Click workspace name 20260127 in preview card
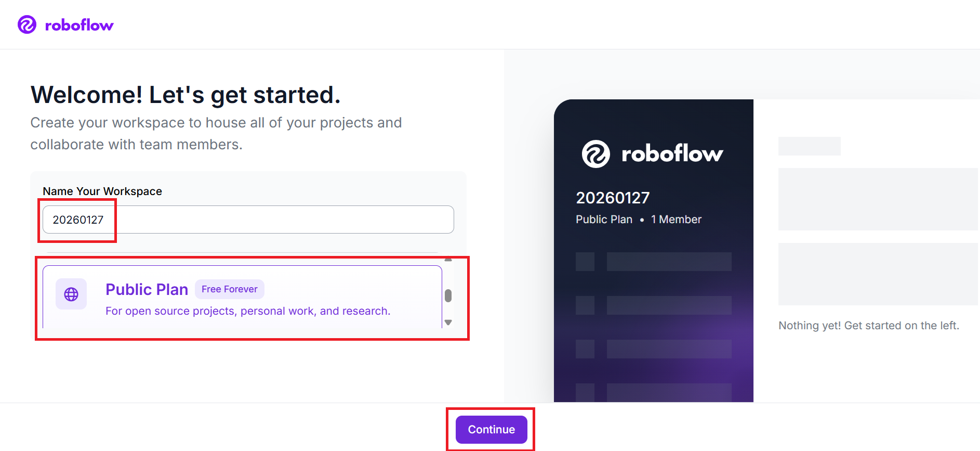Screen dimensions: 980x451 tap(613, 198)
